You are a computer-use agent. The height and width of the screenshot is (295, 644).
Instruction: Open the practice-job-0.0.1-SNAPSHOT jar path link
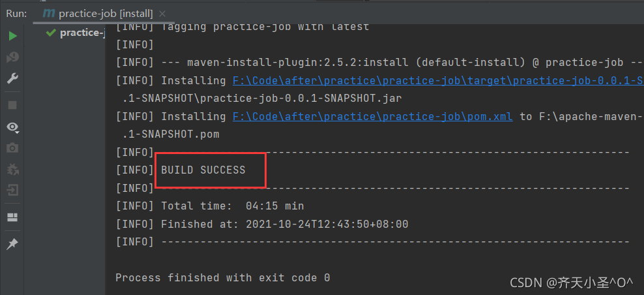(438, 81)
